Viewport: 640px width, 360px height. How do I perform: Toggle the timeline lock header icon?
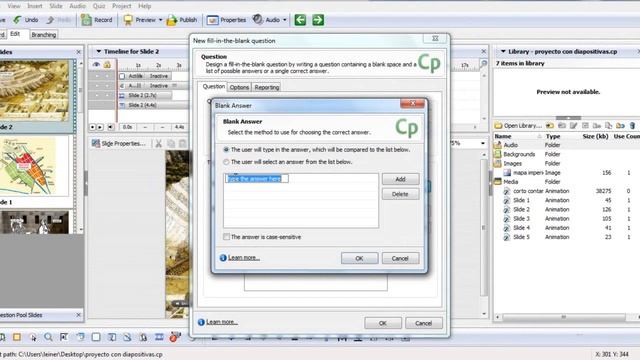tap(107, 64)
